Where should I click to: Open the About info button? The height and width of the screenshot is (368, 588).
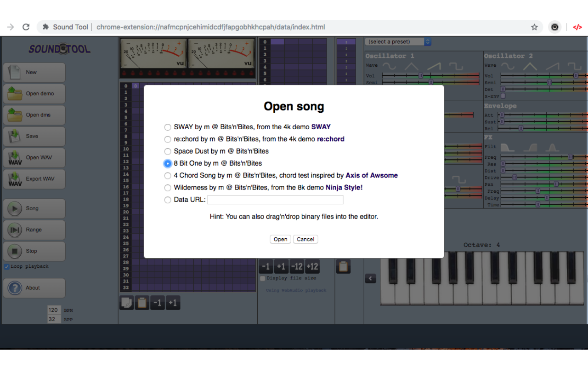click(x=34, y=288)
